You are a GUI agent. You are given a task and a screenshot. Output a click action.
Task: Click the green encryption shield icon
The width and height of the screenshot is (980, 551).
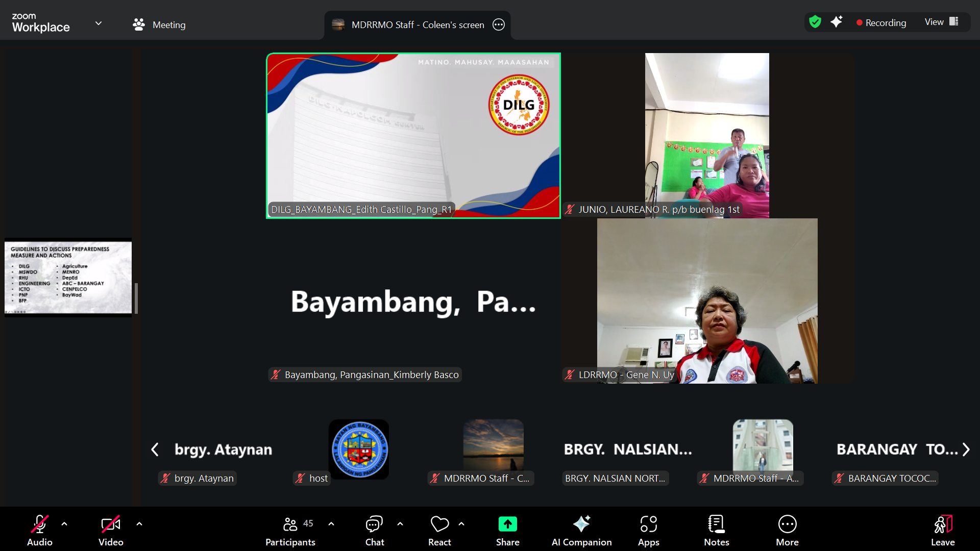[815, 22]
